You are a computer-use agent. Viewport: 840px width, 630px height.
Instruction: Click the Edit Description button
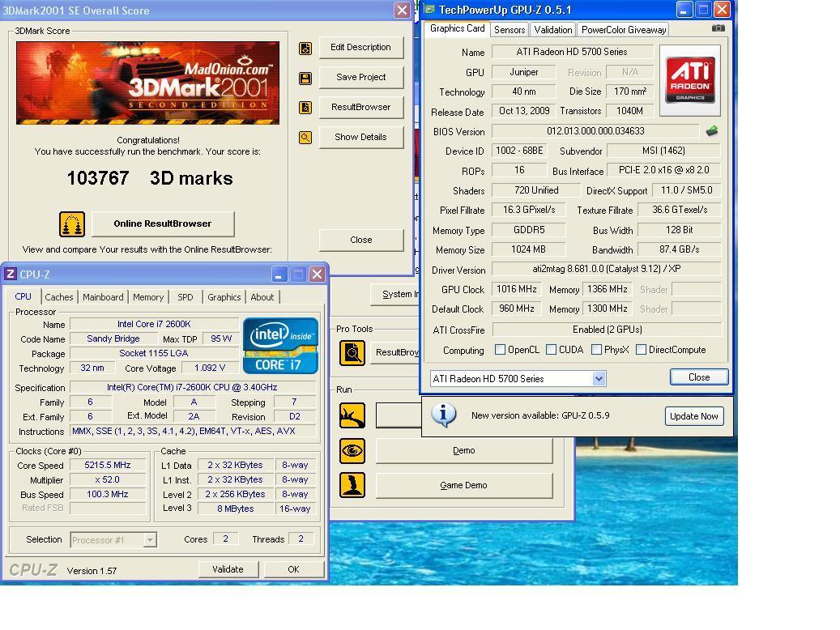pos(361,48)
